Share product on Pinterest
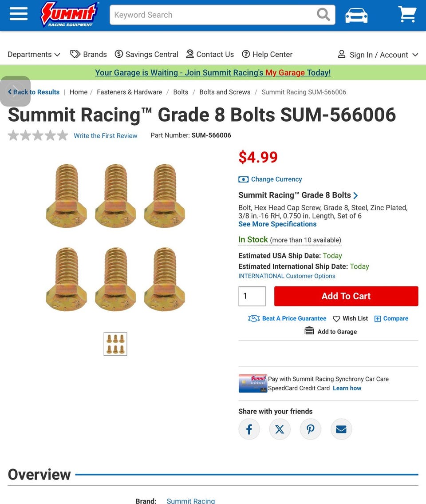Screen dimensions: 426x504 310,429
